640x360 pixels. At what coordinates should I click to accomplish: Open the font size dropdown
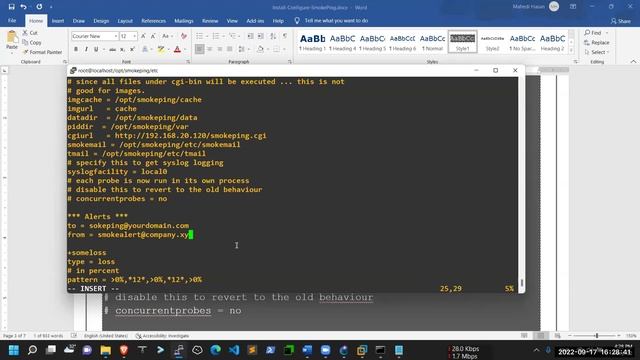coord(134,36)
